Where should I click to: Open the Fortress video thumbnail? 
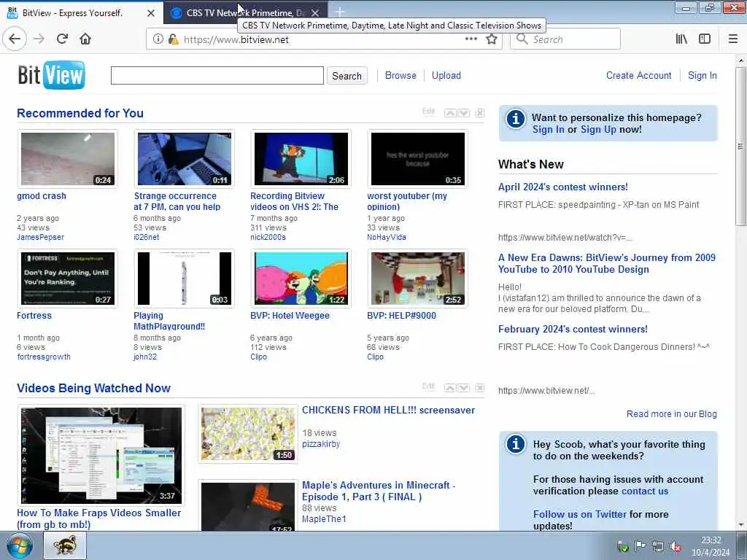point(68,278)
